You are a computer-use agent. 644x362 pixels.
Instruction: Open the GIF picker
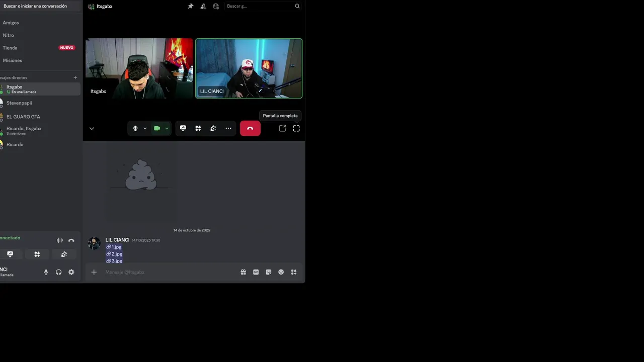[256, 272]
